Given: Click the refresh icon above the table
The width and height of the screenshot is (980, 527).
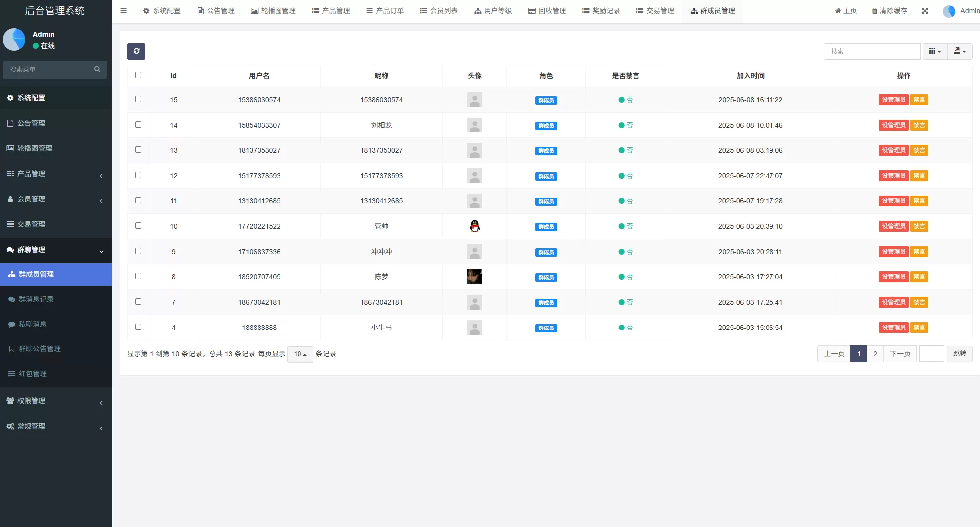Looking at the screenshot, I should point(136,51).
